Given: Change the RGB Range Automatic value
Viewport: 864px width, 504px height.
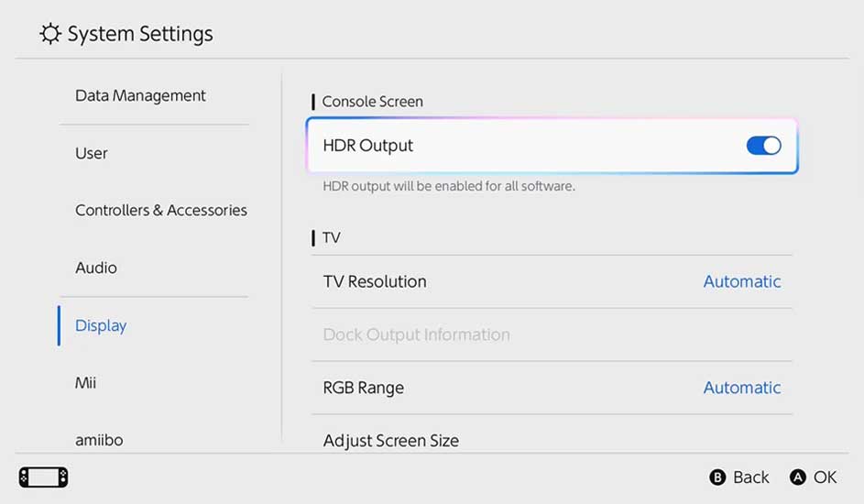Looking at the screenshot, I should [x=741, y=388].
